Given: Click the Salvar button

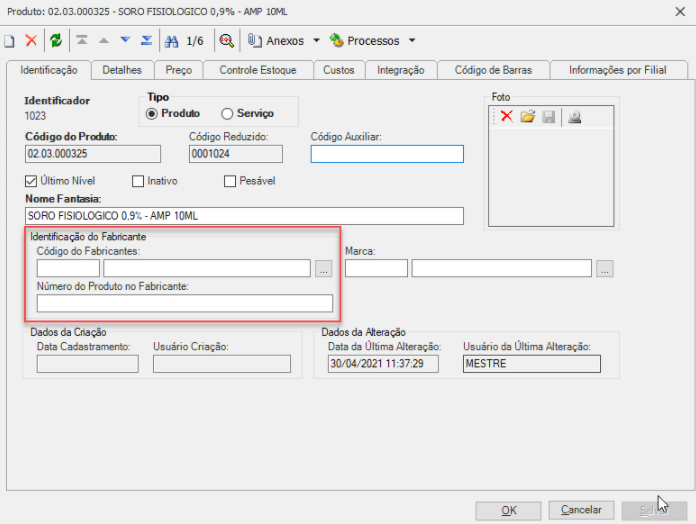Looking at the screenshot, I should [x=654, y=511].
